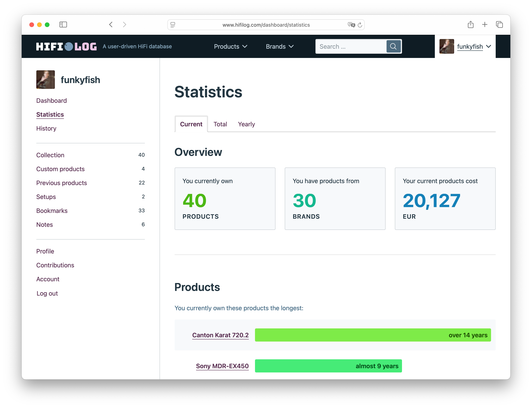The height and width of the screenshot is (408, 532).
Task: Reload the page with refresh icon
Action: pos(360,25)
